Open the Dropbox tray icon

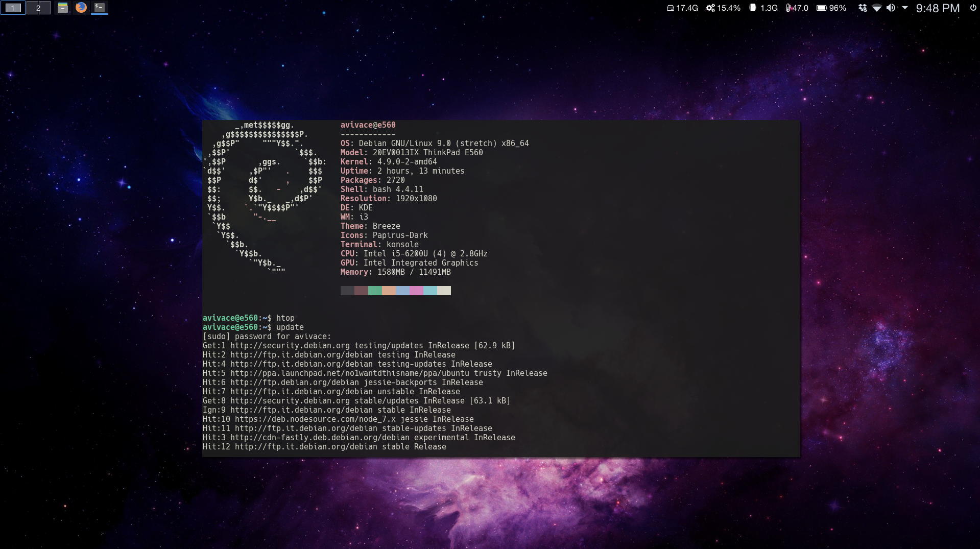tap(863, 8)
